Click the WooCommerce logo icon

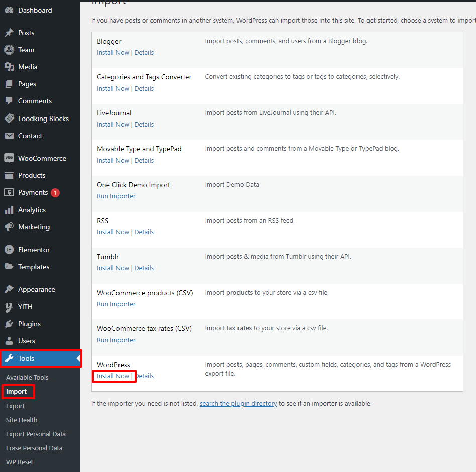pyautogui.click(x=9, y=158)
